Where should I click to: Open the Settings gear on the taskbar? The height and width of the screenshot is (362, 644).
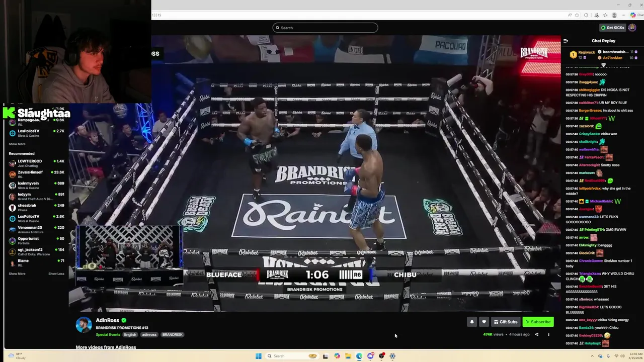[x=392, y=356]
